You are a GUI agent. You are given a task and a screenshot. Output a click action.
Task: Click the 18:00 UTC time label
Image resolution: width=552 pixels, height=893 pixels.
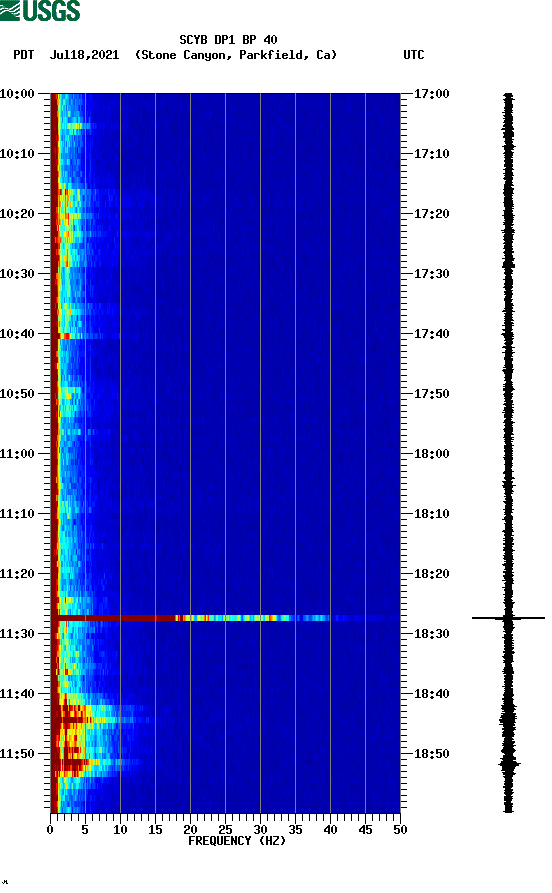[431, 454]
